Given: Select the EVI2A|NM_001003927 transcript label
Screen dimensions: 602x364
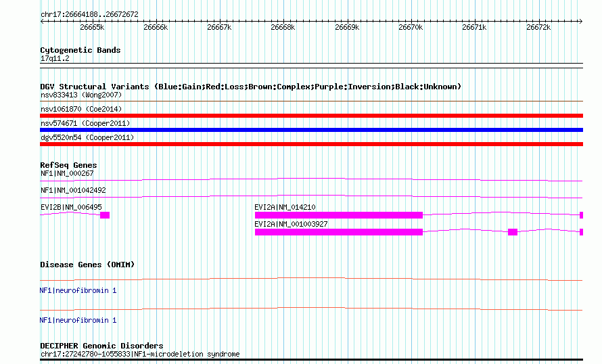Looking at the screenshot, I should coord(291,224).
